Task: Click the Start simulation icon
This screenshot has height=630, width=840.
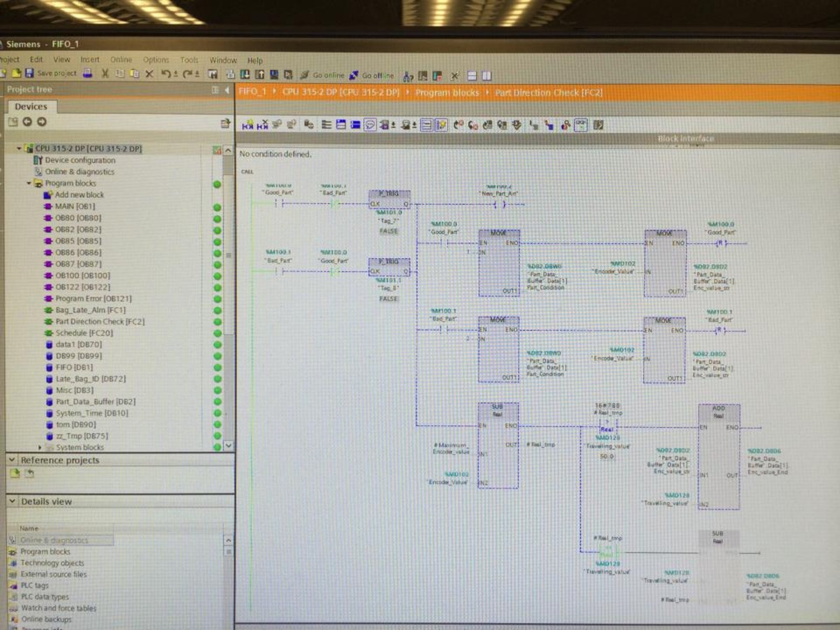Action: 274,75
